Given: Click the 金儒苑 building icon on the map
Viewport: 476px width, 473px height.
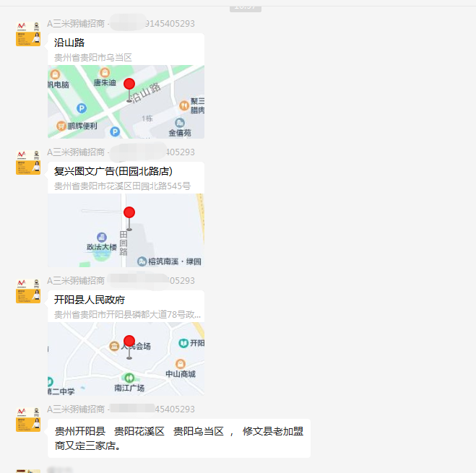Looking at the screenshot, I should pyautogui.click(x=180, y=123).
